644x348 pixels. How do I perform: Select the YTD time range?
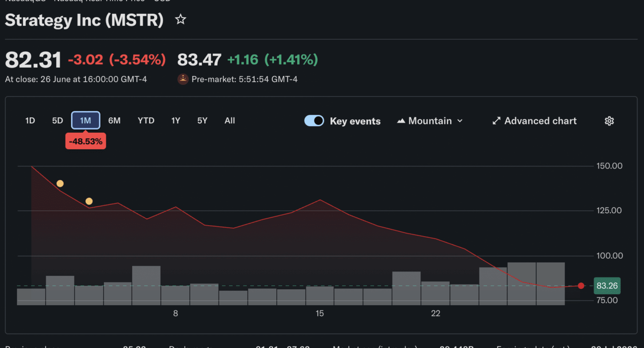point(146,120)
